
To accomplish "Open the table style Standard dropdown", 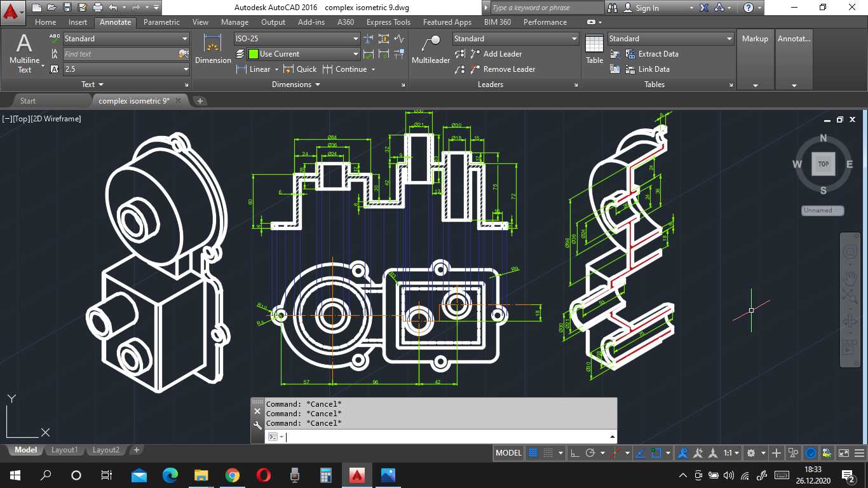I will [671, 39].
